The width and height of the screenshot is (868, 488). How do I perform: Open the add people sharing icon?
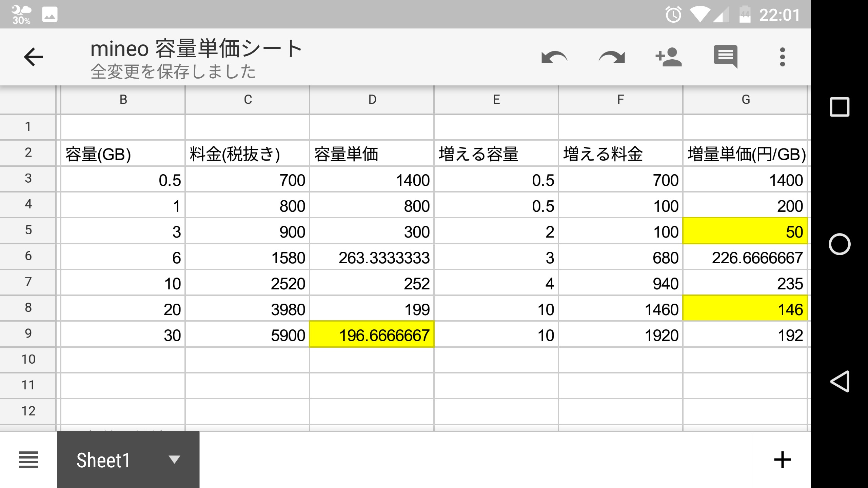668,57
